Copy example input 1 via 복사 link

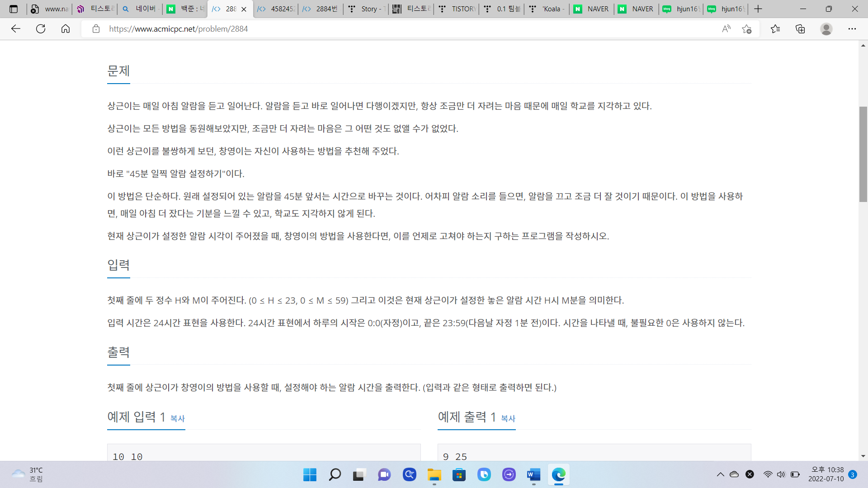click(x=177, y=418)
